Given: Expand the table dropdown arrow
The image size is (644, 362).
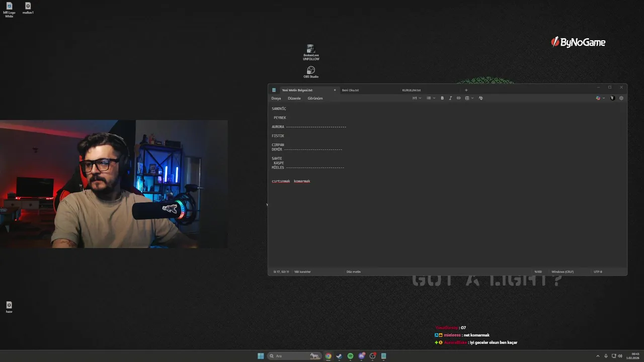Looking at the screenshot, I should tap(472, 98).
